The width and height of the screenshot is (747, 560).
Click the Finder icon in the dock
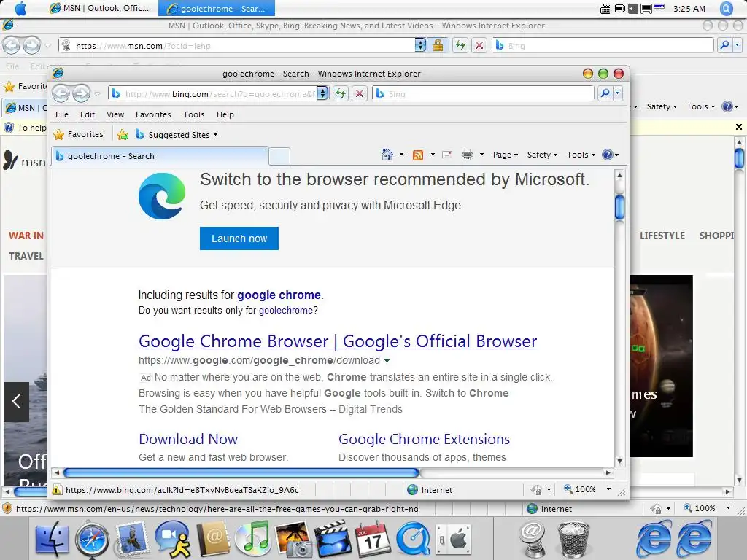52,540
